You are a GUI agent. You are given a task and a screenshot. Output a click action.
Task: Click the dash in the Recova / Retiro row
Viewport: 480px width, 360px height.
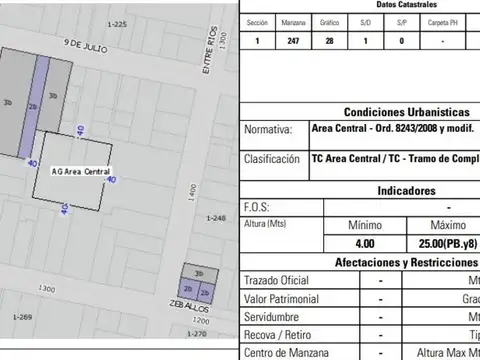[381, 335]
